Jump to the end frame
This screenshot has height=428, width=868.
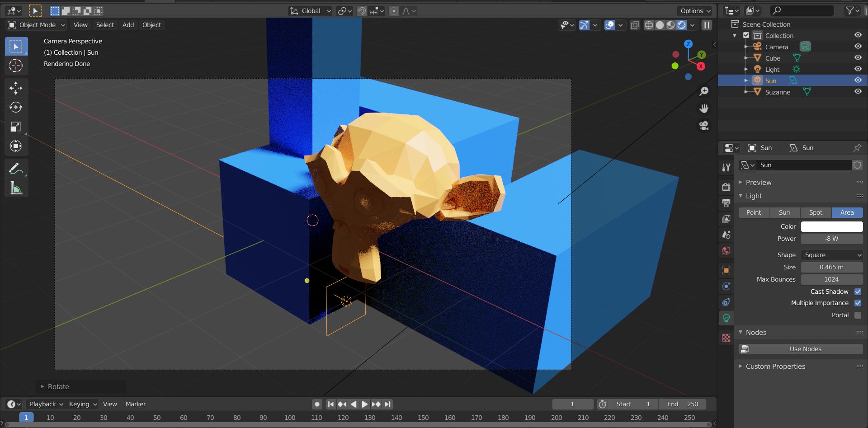pos(387,404)
